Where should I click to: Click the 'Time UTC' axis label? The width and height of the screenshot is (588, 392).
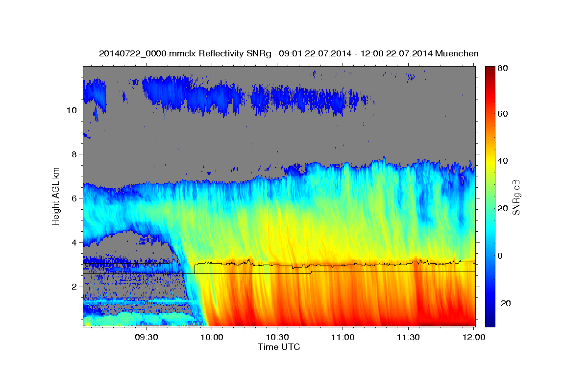point(279,347)
